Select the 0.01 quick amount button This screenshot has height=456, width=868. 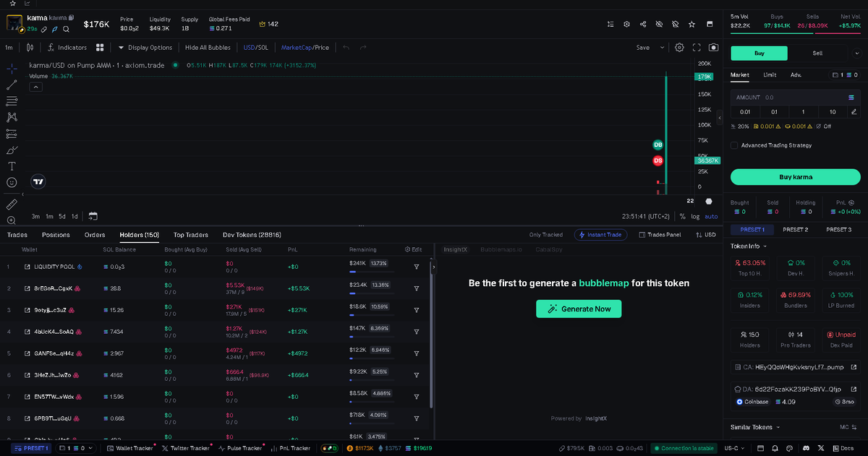745,112
